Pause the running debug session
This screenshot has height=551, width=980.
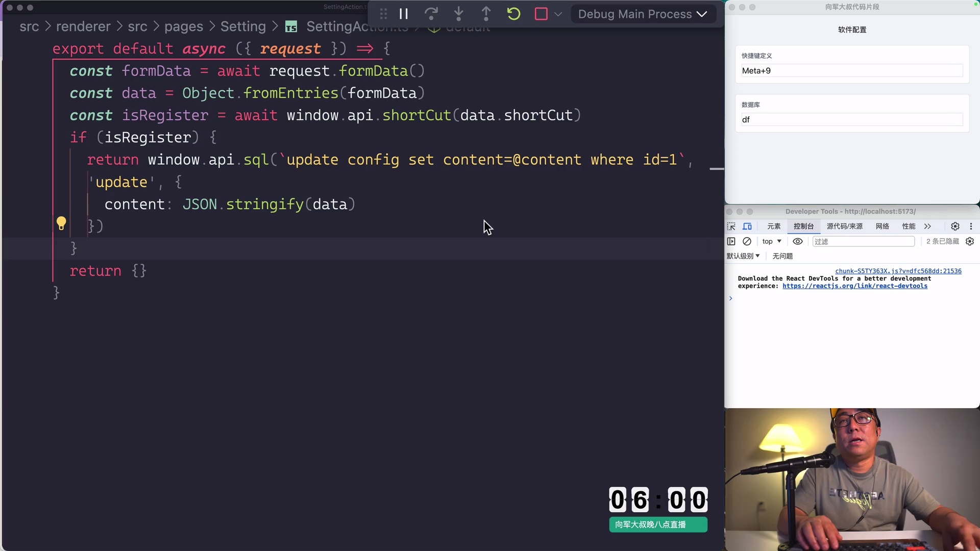pos(404,14)
